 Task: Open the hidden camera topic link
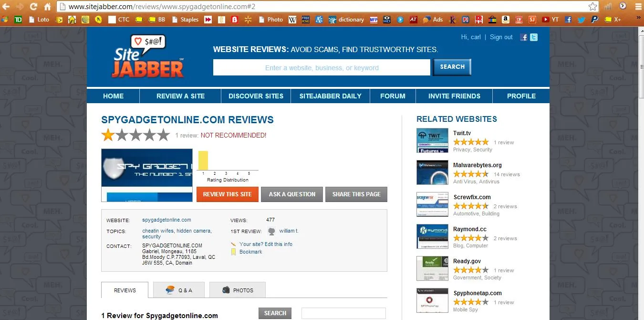pos(194,231)
